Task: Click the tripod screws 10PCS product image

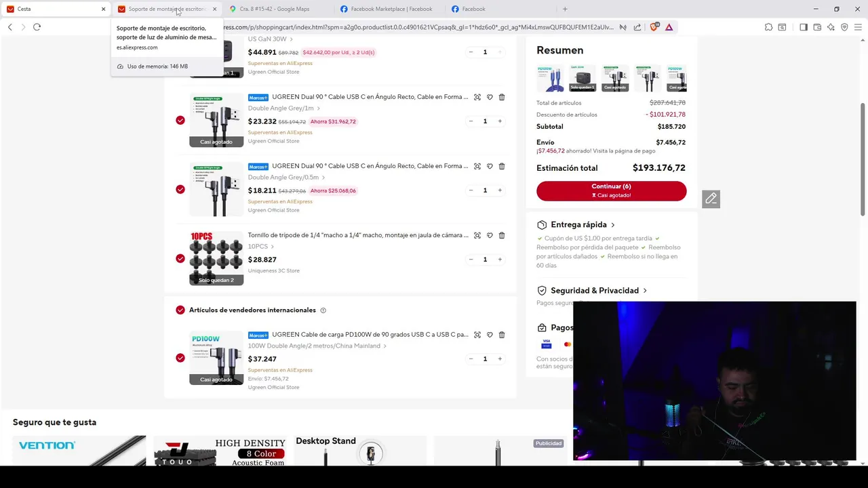Action: click(x=216, y=258)
